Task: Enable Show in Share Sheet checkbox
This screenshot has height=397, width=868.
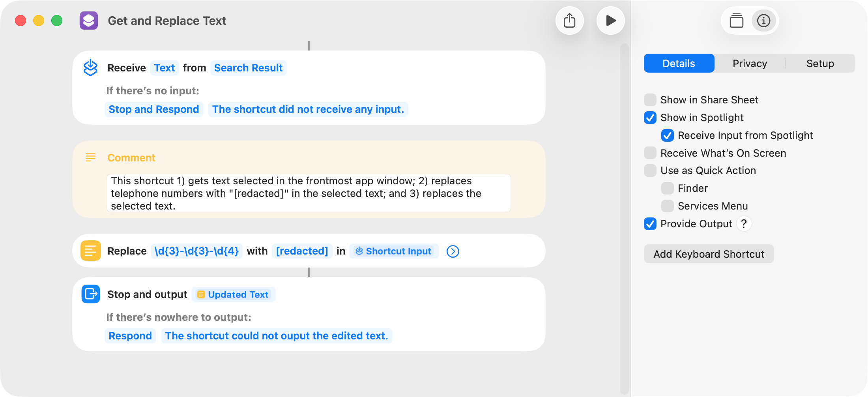Action: tap(650, 100)
